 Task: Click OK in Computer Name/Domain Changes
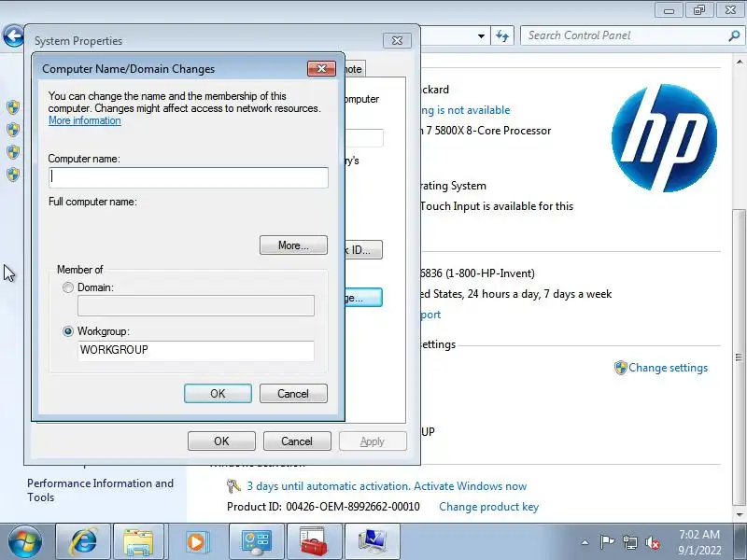218,393
